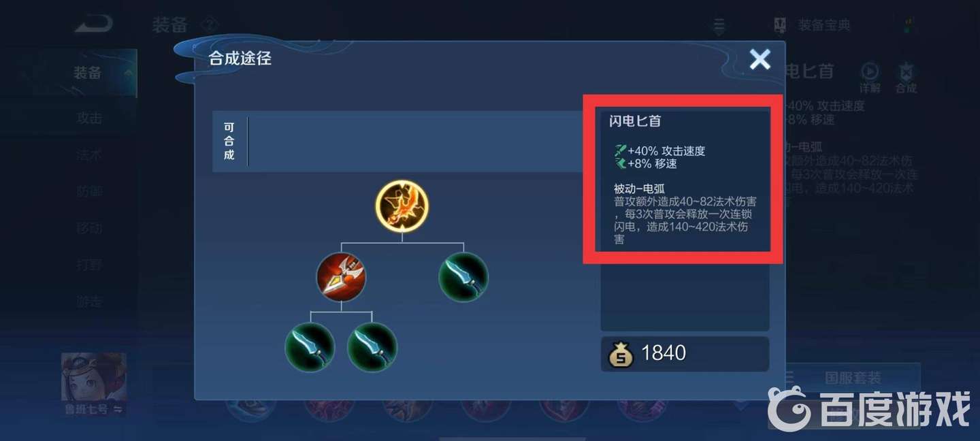This screenshot has height=441, width=980.
Task: Open the filter dropdown beside 装备宝典
Action: (719, 26)
